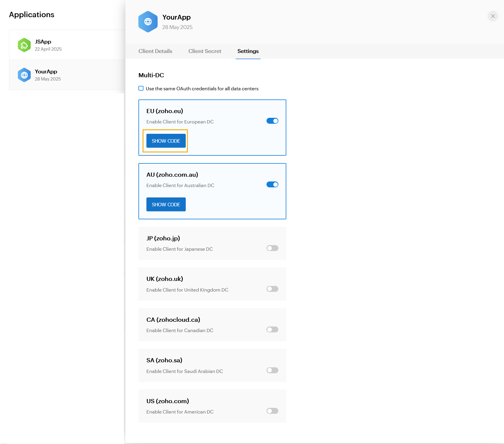Click the green JSApp puzzle icon
504x444 pixels.
[24, 45]
